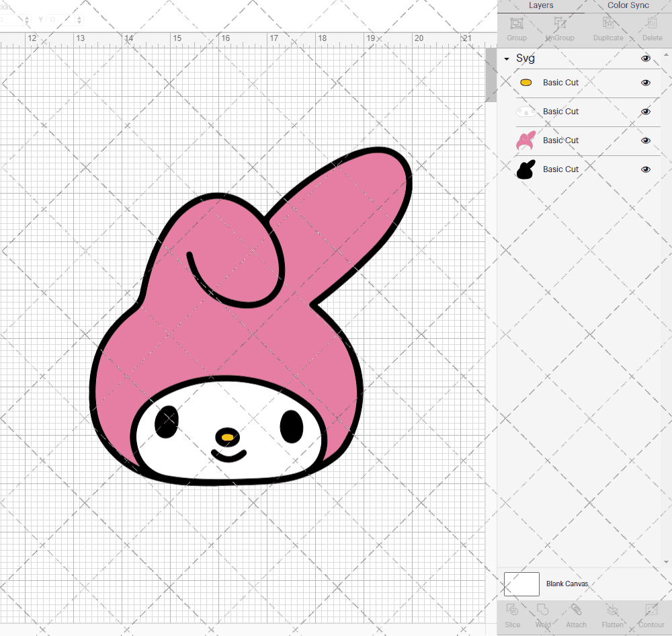The image size is (672, 636).
Task: Click the Attach paperclip icon
Action: click(576, 610)
